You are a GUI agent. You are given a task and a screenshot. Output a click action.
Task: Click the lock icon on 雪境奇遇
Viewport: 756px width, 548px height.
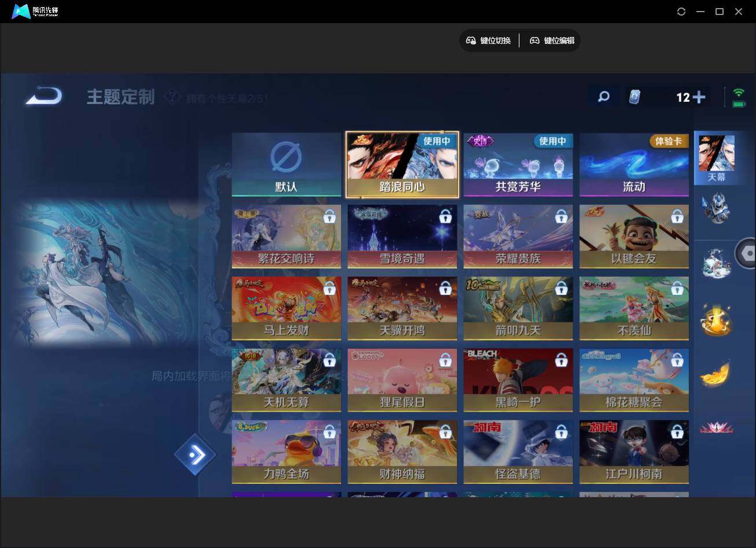click(x=445, y=217)
